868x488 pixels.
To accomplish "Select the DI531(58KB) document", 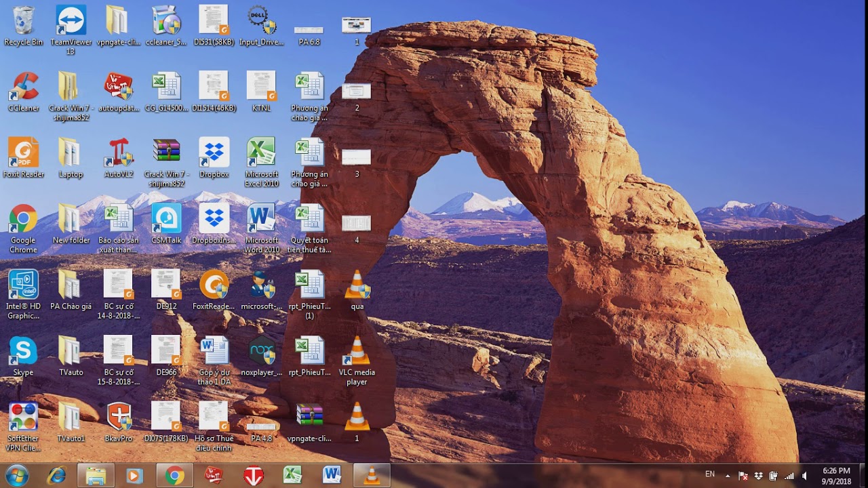I will click(x=214, y=26).
